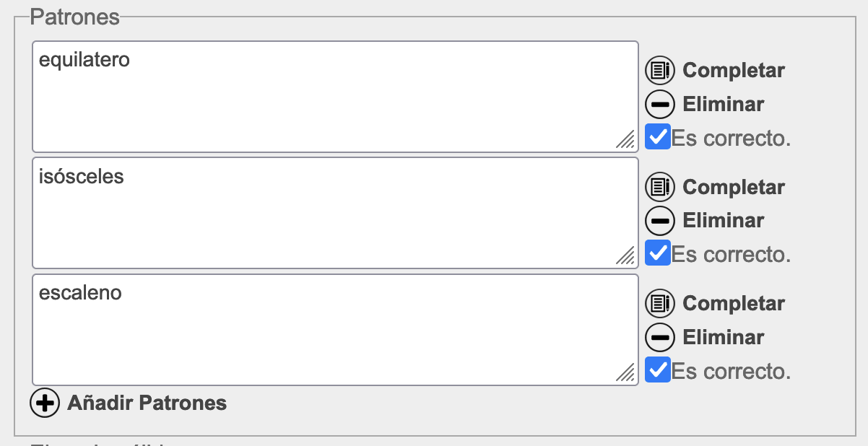The width and height of the screenshot is (868, 446).
Task: Click into the escaleno text area
Action: (335, 330)
